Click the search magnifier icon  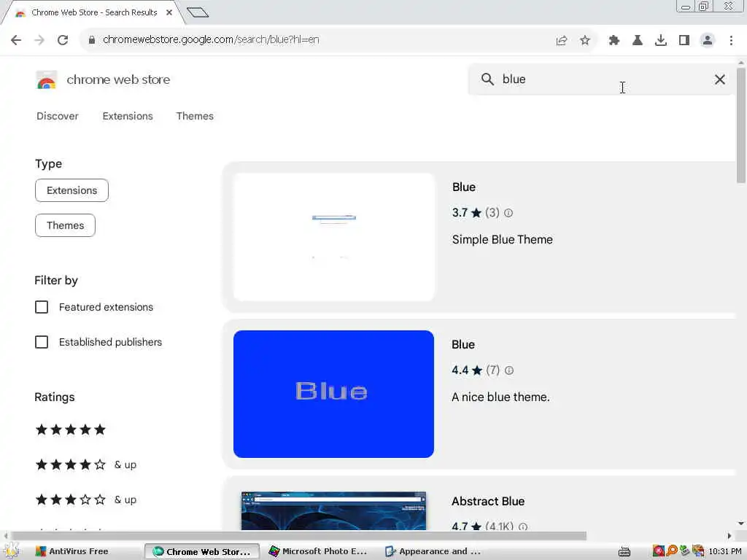[x=487, y=79]
